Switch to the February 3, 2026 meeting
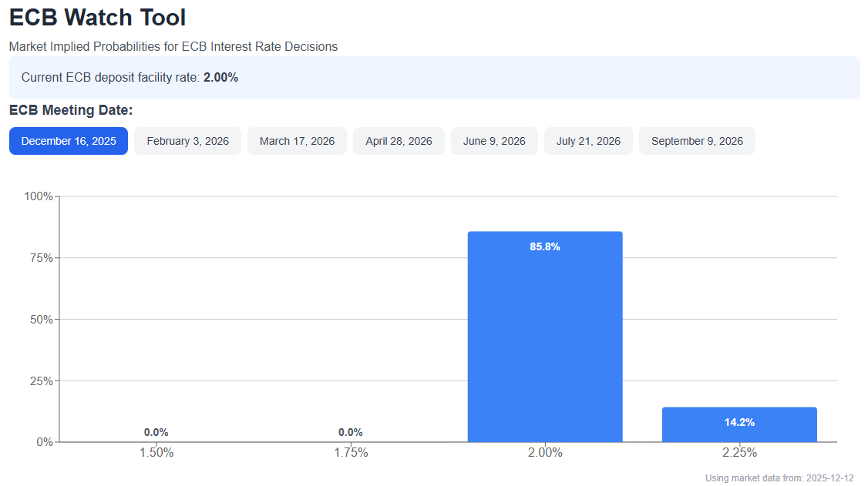Viewport: 868px width, 486px height. (187, 141)
